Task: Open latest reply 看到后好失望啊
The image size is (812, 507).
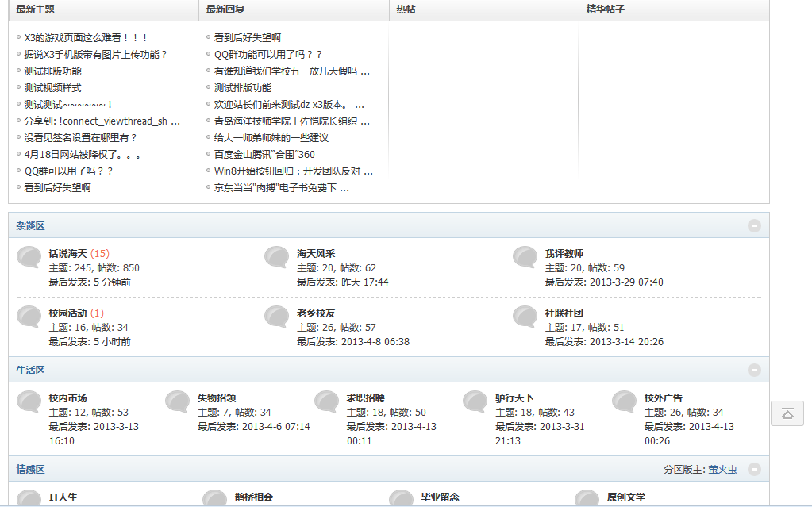Action: click(x=248, y=38)
